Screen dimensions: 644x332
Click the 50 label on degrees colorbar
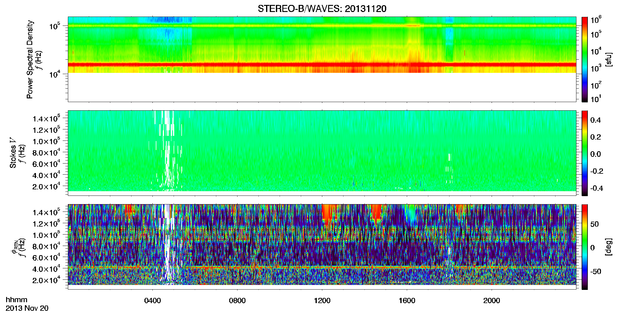pyautogui.click(x=595, y=224)
